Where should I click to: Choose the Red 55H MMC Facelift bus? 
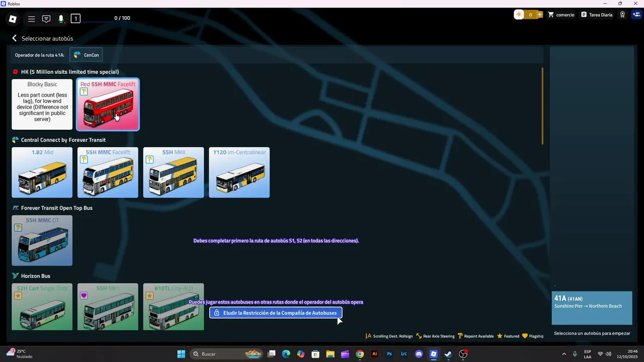108,105
